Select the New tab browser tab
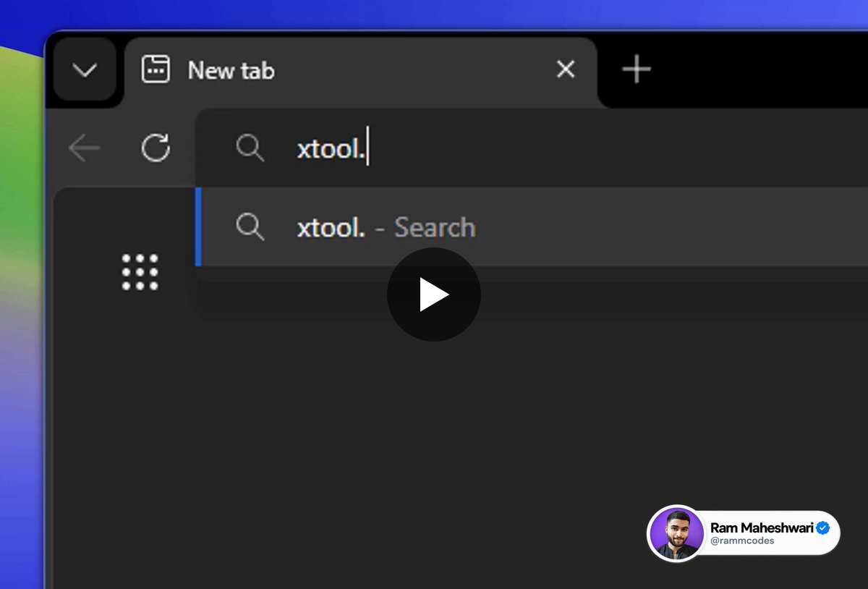Viewport: 868px width, 589px height. tap(361, 71)
